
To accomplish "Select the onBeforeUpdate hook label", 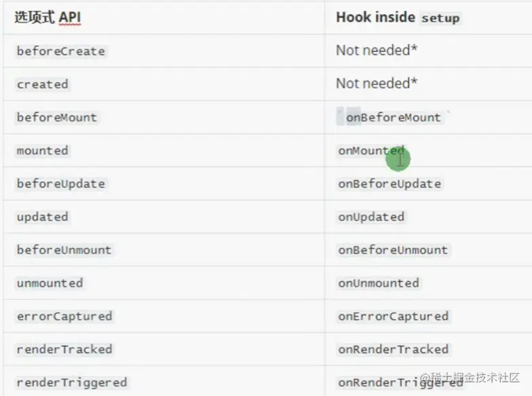I will tap(389, 184).
